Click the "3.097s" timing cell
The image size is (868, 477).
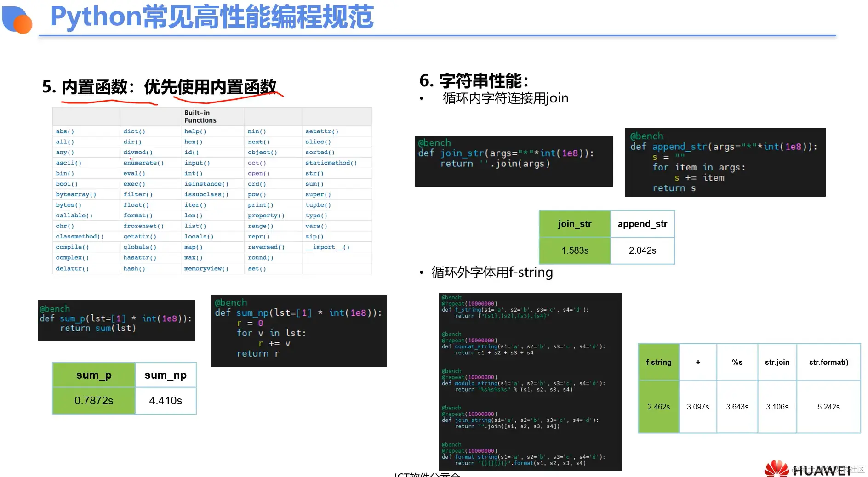tap(698, 407)
